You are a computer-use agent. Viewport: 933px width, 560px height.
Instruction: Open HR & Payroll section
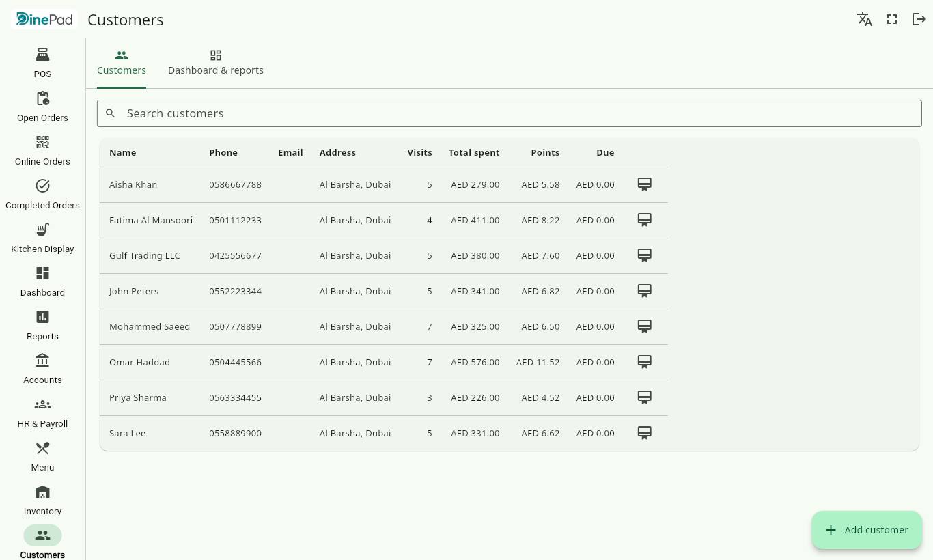coord(42,413)
